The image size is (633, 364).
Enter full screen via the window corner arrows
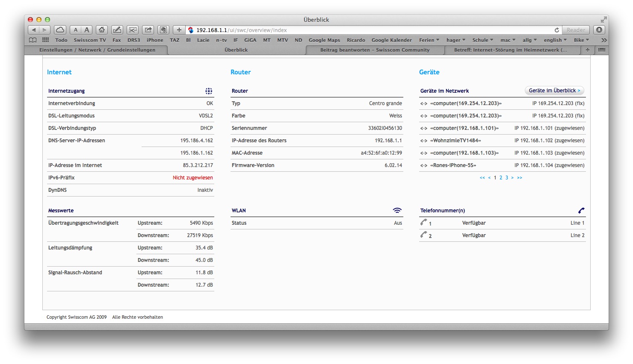[x=603, y=20]
